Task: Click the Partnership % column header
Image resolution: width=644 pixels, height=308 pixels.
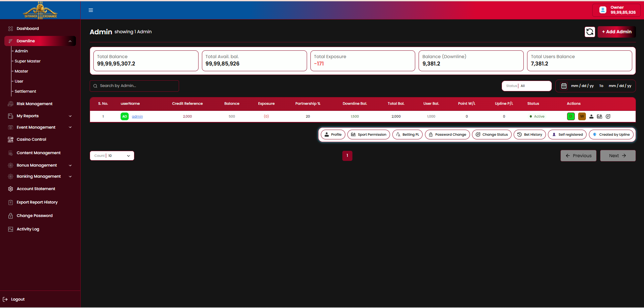Action: tap(308, 104)
